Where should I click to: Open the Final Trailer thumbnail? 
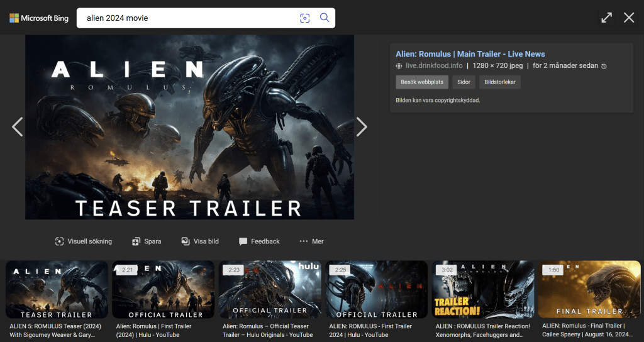[x=589, y=290]
